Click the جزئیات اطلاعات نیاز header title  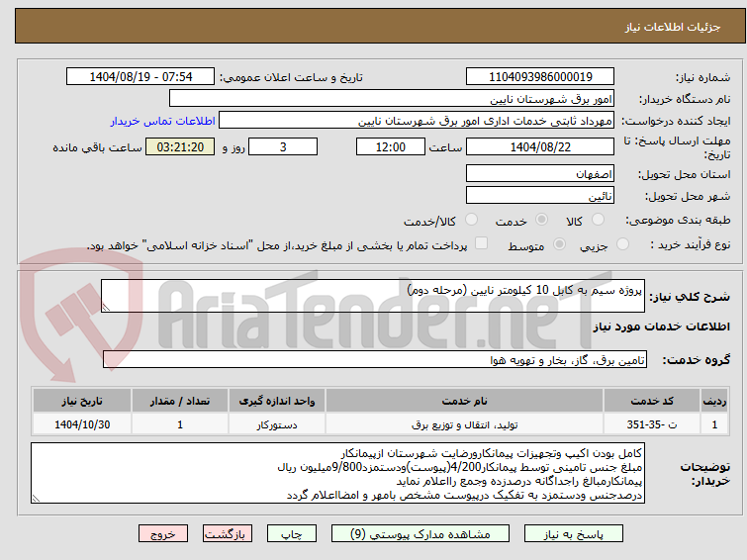(x=673, y=27)
